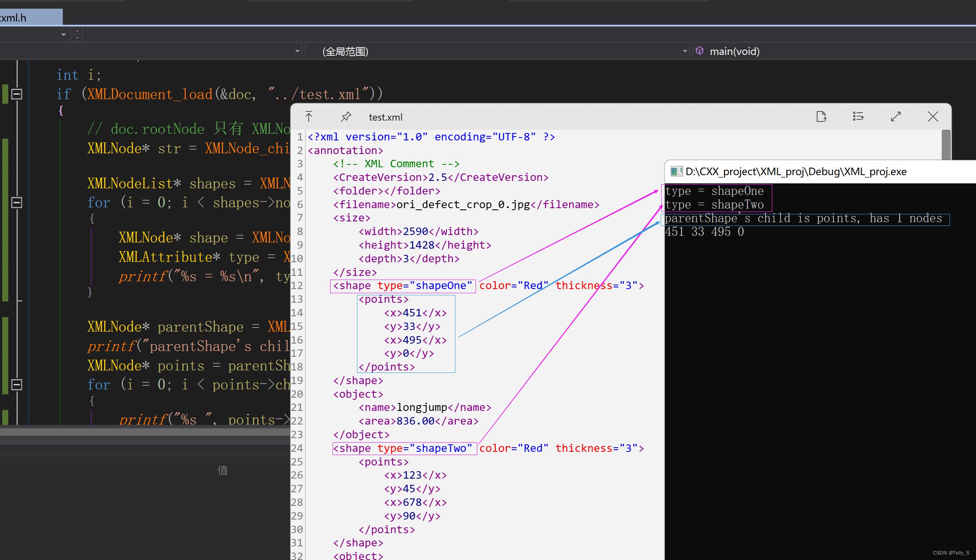
Task: Click console output 'type = shapeOne'
Action: 714,191
